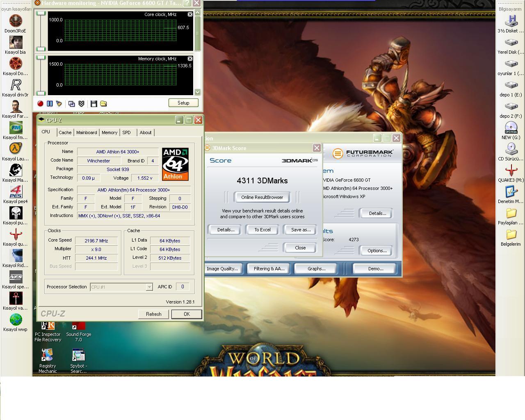Click Image Quality... button in 3DMark window
The width and height of the screenshot is (525, 420).
tap(222, 269)
